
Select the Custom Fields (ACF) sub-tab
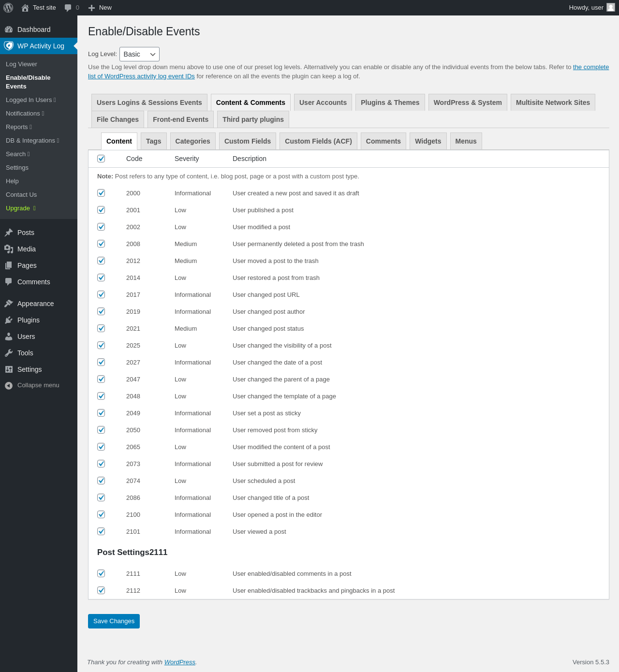coord(318,141)
